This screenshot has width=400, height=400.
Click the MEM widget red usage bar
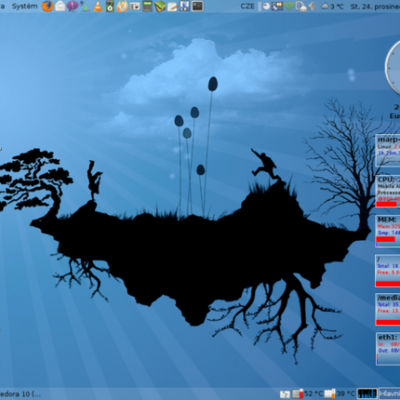pos(386,239)
